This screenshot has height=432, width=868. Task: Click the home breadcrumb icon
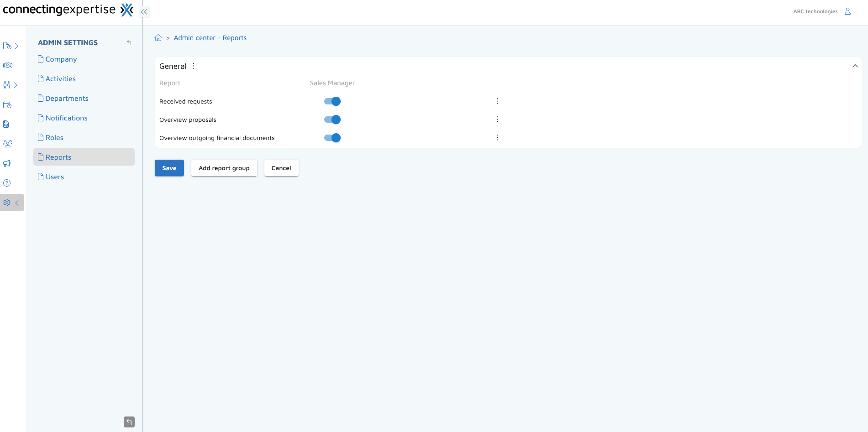pyautogui.click(x=158, y=37)
